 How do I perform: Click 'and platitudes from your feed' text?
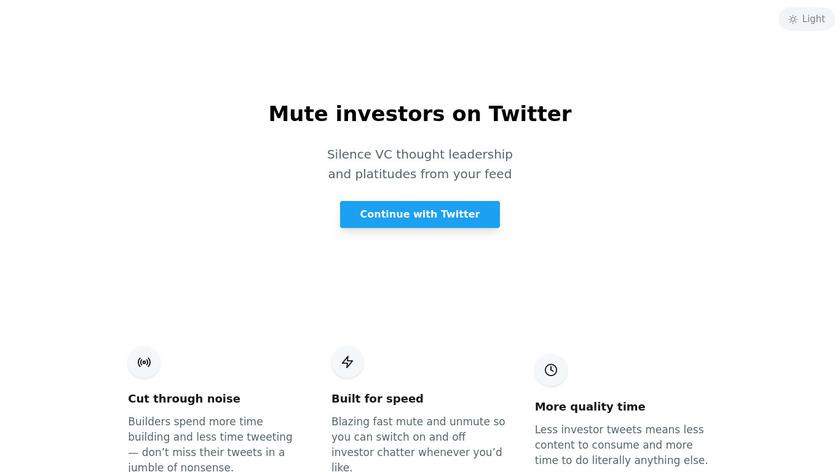[420, 174]
